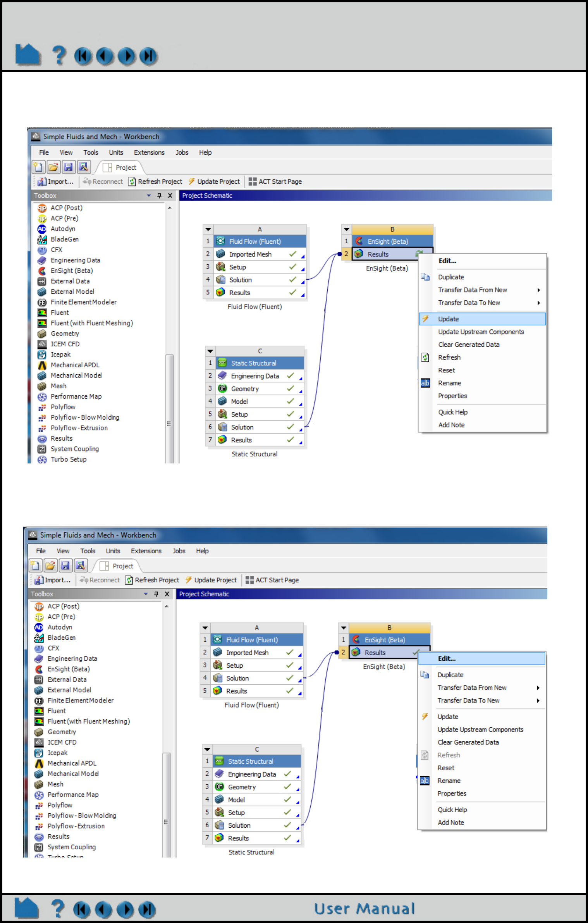The image size is (588, 923).
Task: Go to next page using the footer arrow
Action: (x=125, y=910)
